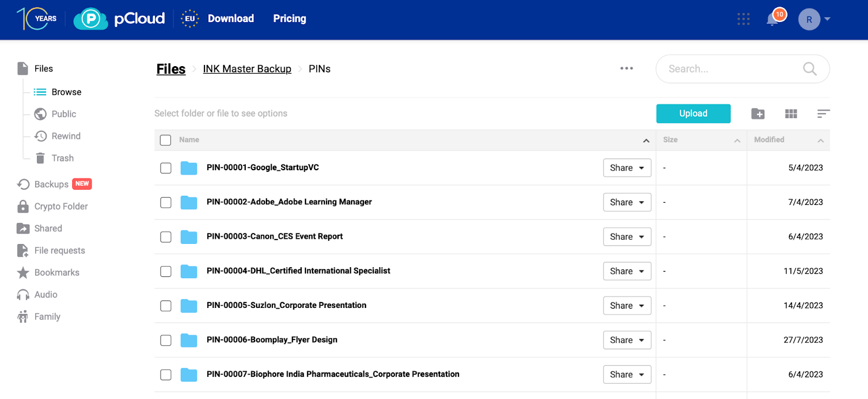Click the Files document icon in sidebar
The image size is (868, 399).
pos(23,68)
